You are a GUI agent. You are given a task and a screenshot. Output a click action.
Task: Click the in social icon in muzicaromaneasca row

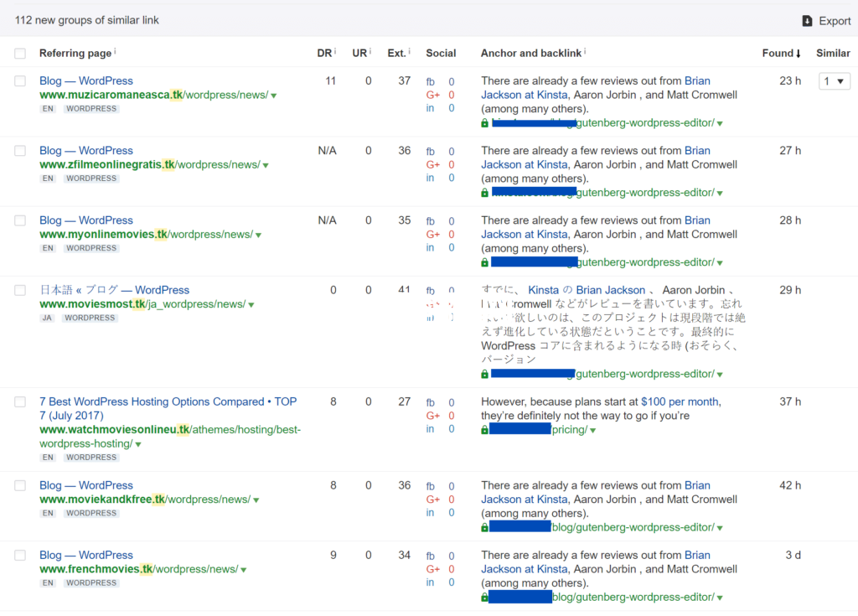pos(430,108)
